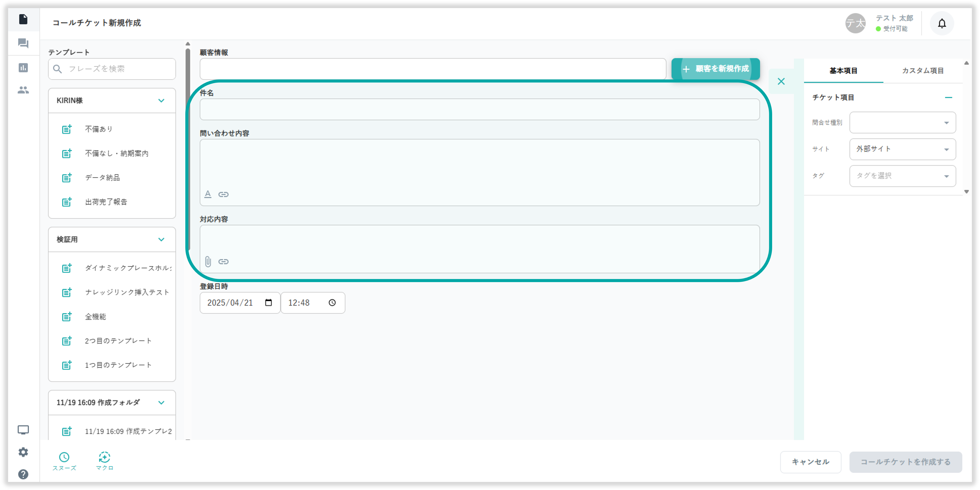
Task: Open the analytics chart sidebar icon
Action: click(x=23, y=68)
